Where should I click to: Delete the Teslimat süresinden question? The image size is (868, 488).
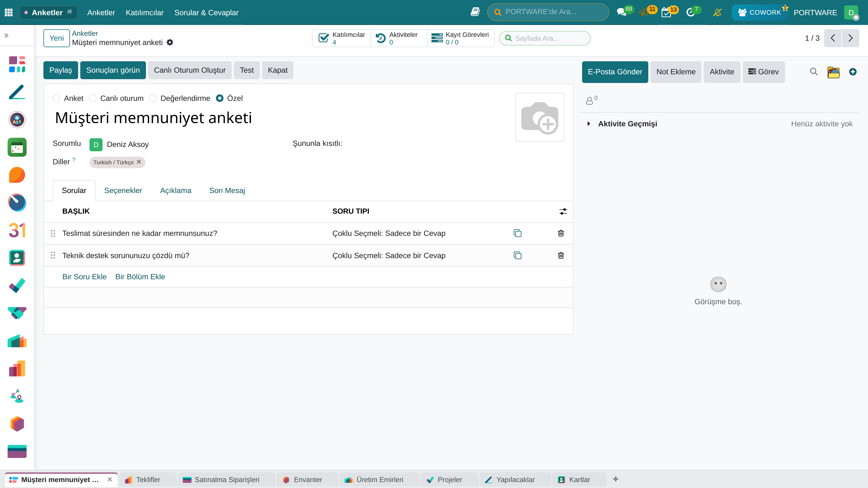pos(561,233)
